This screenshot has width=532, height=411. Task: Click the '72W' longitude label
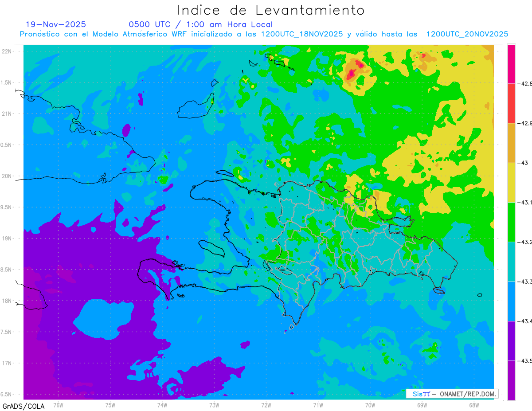tap(266, 405)
